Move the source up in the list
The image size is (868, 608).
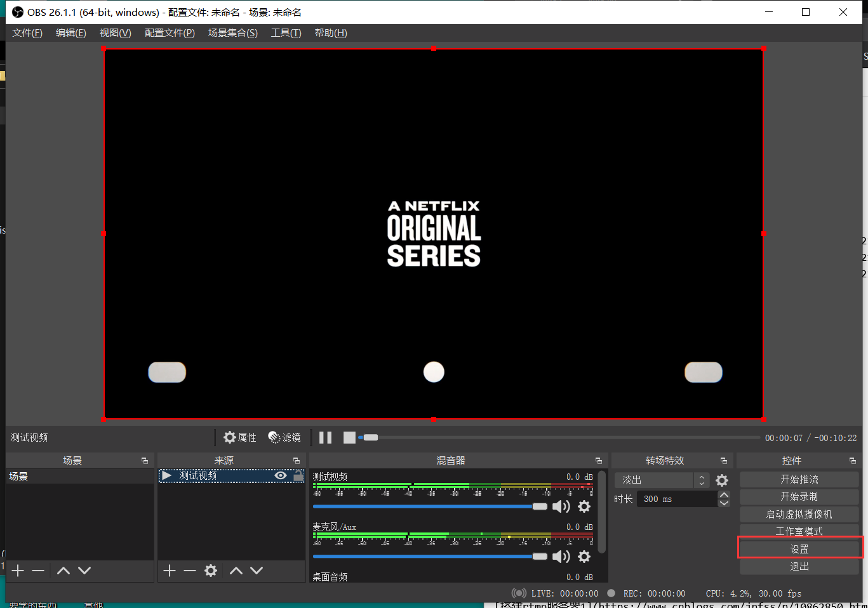(x=236, y=571)
